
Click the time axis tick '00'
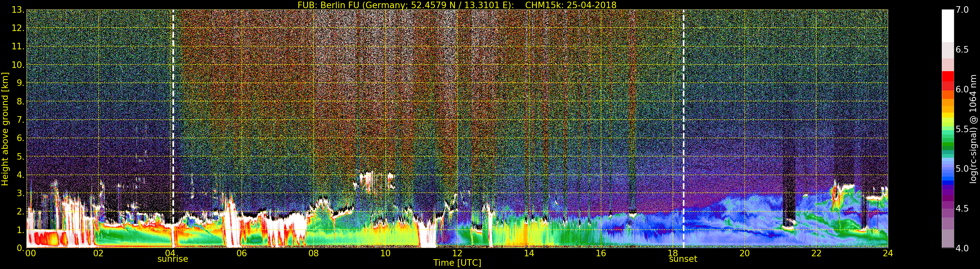pyautogui.click(x=30, y=253)
